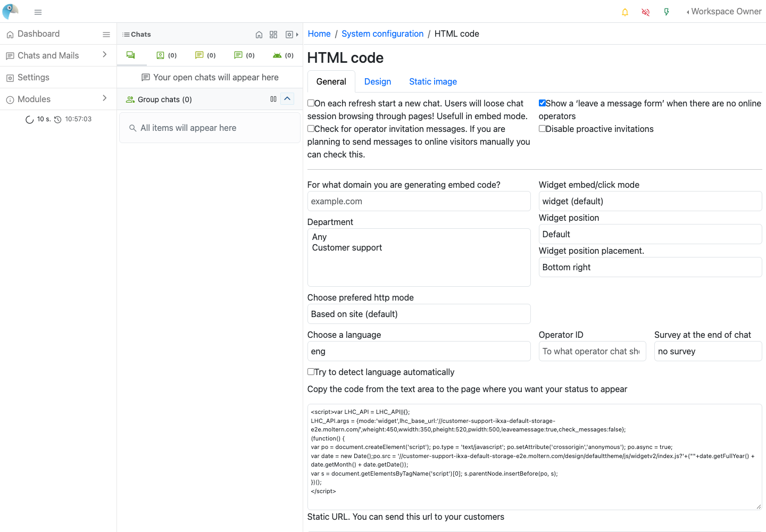The height and width of the screenshot is (532, 766).
Task: Open the Widget position placement dropdown
Action: coord(650,267)
